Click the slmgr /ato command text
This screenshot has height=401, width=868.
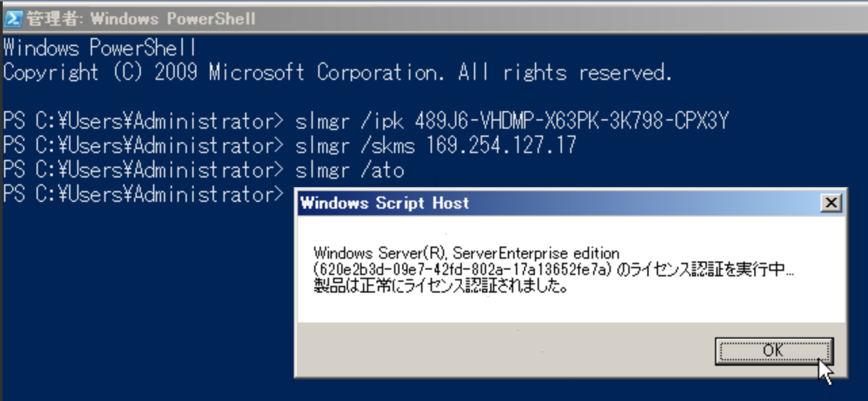[x=349, y=170]
